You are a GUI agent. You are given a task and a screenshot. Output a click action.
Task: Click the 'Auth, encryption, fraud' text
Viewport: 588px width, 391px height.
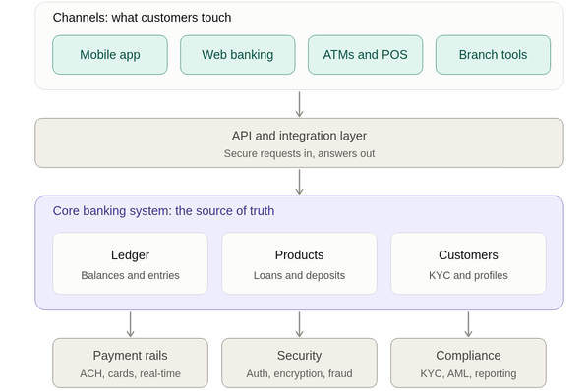[299, 373]
